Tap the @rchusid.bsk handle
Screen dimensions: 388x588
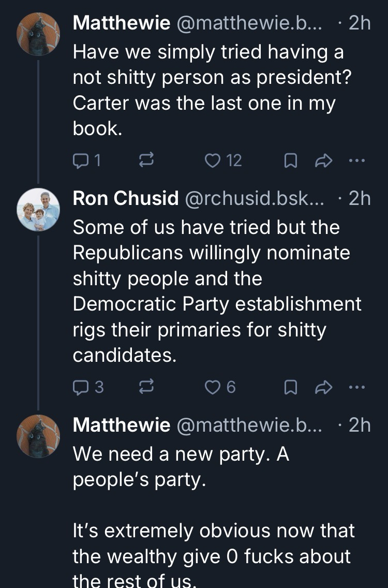pos(253,198)
